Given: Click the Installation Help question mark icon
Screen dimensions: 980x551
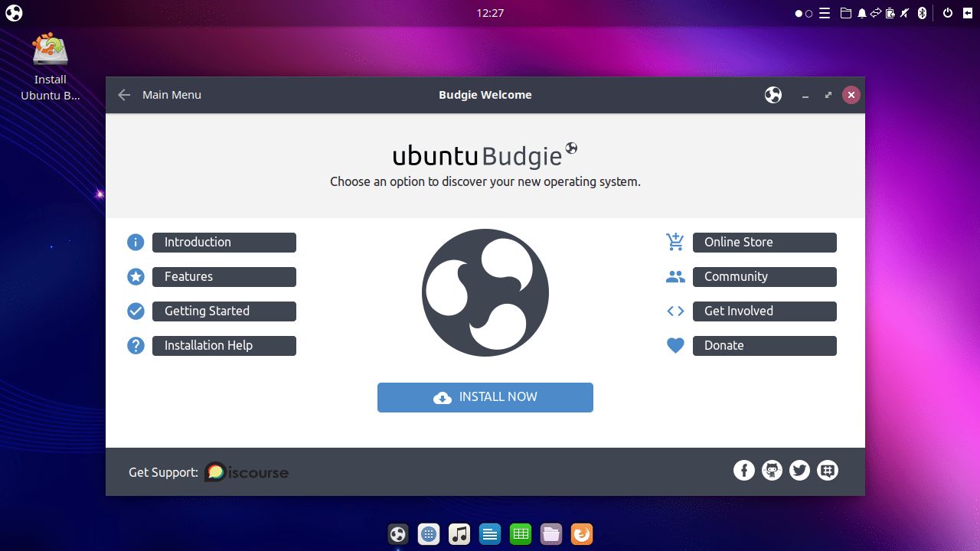Looking at the screenshot, I should click(x=136, y=345).
